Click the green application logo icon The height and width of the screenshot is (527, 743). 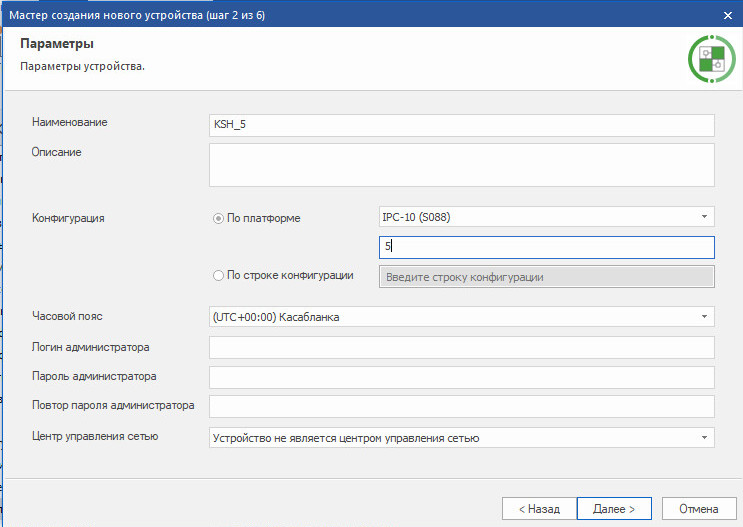[711, 59]
